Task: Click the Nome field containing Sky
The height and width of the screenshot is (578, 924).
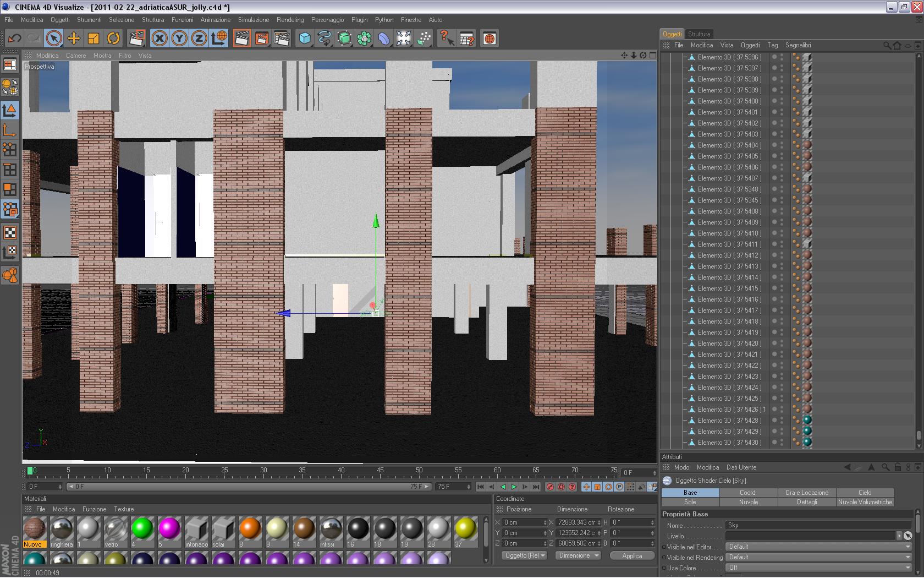Action: (x=818, y=525)
